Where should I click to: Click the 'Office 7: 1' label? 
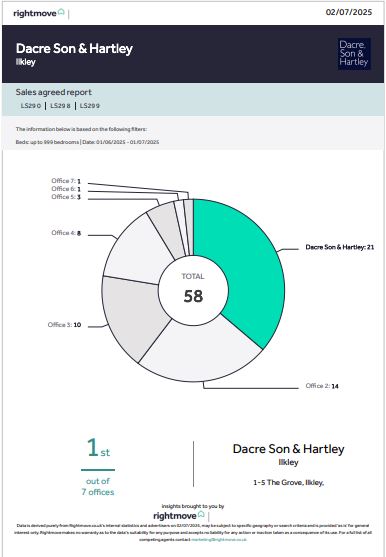[66, 181]
